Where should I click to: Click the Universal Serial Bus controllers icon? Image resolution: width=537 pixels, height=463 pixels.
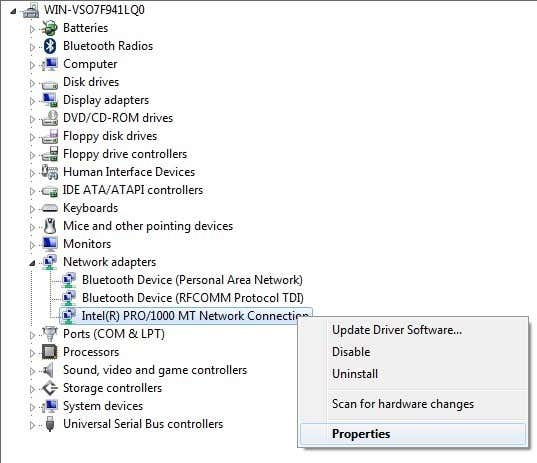50,424
